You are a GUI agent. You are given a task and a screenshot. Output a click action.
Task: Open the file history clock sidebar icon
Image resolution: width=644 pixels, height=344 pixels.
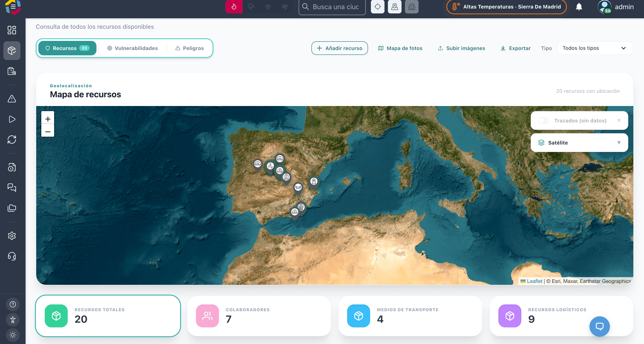click(12, 167)
